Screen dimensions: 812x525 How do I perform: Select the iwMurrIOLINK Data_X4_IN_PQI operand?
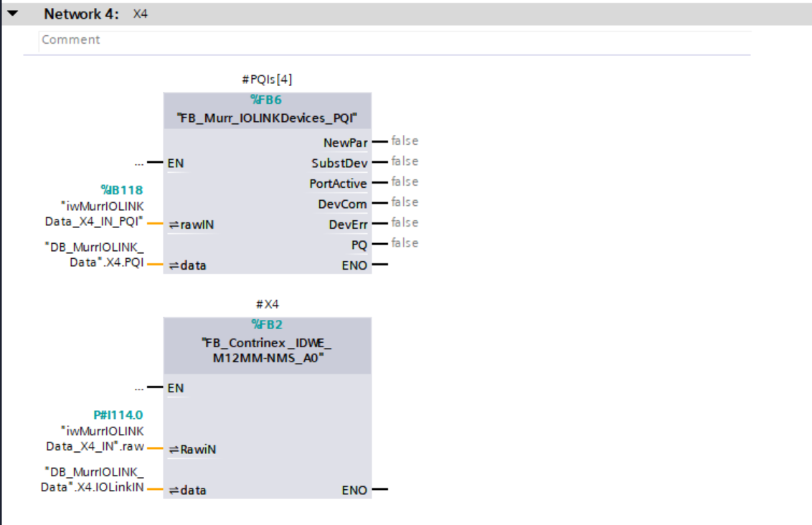pyautogui.click(x=94, y=214)
